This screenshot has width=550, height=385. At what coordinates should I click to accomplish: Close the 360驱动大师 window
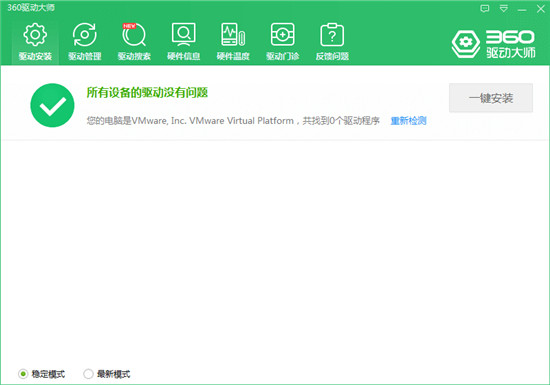(x=541, y=9)
